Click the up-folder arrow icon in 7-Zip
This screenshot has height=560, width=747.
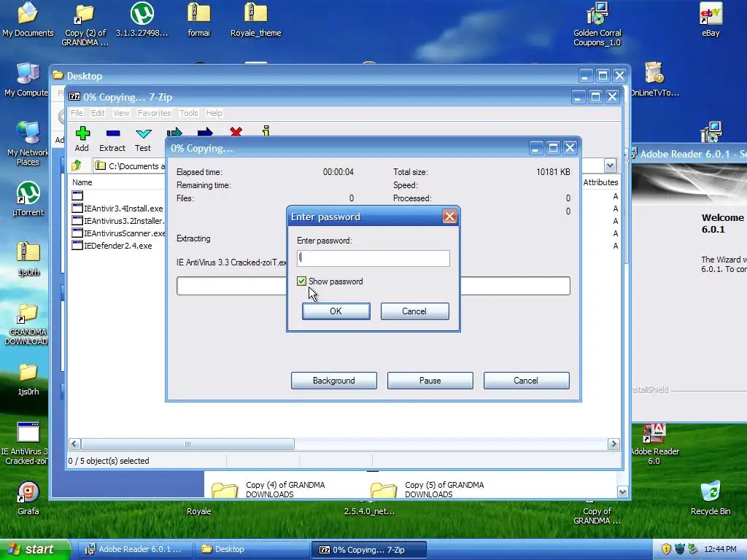tap(77, 166)
